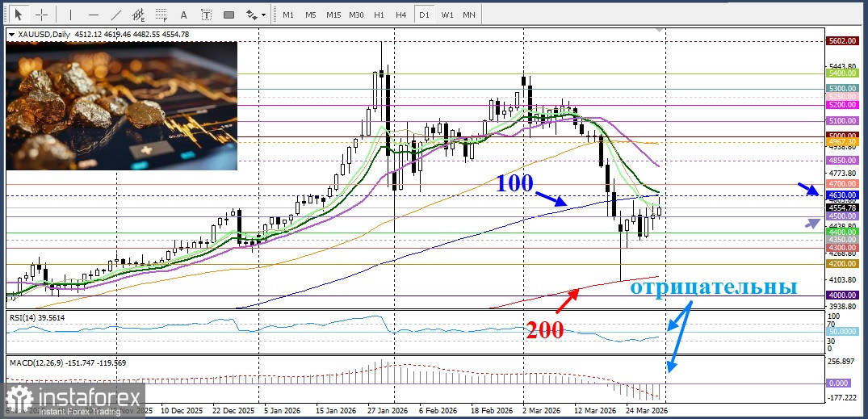
Task: Click the chart shift triangle marker
Action: [x=658, y=31]
